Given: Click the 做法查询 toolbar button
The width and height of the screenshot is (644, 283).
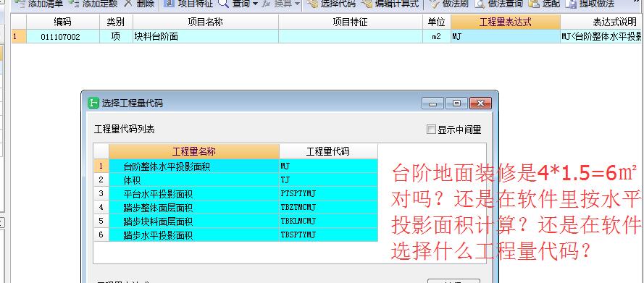Looking at the screenshot, I should click(x=498, y=4).
